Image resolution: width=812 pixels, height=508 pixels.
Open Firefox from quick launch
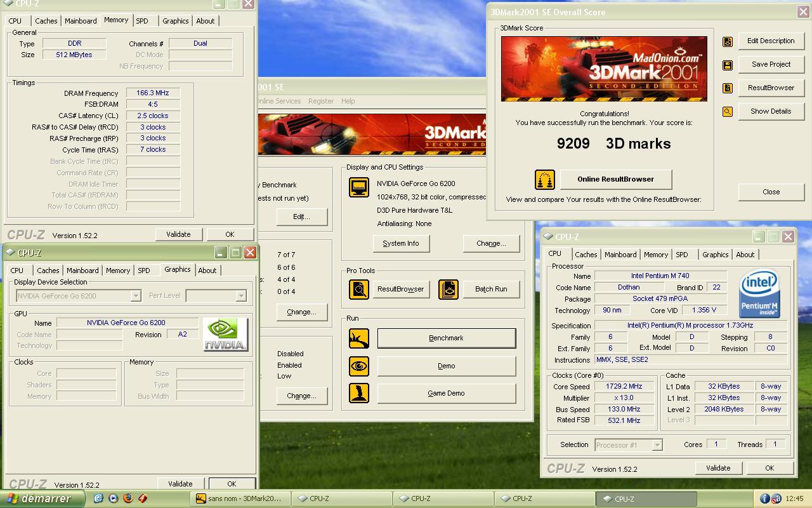click(x=128, y=498)
